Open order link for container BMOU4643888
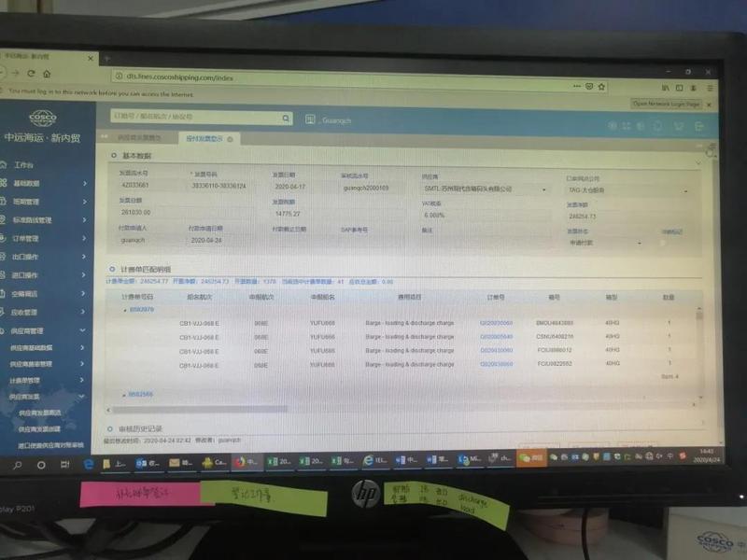Screen dimensions: 747x560 pos(496,322)
